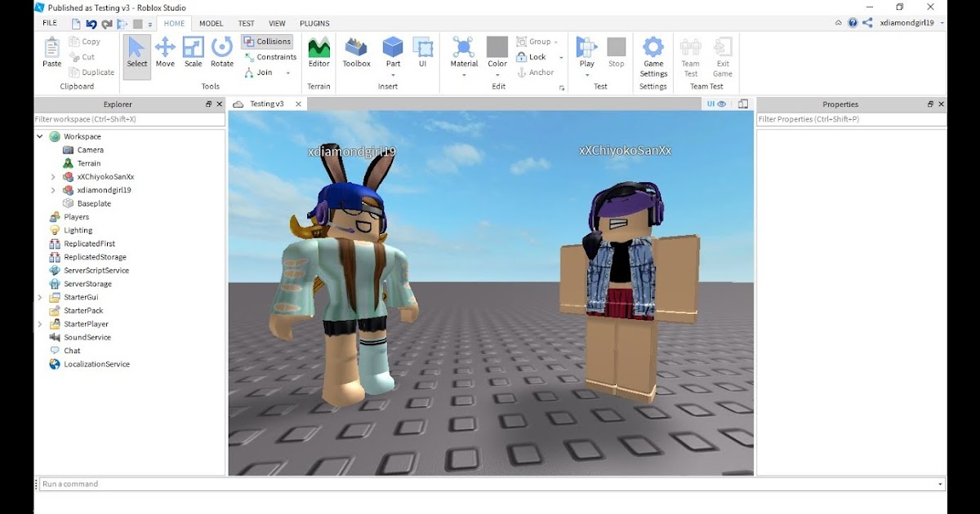Switch to the TEST ribbon tab
This screenshot has height=514, width=980.
pyautogui.click(x=246, y=24)
